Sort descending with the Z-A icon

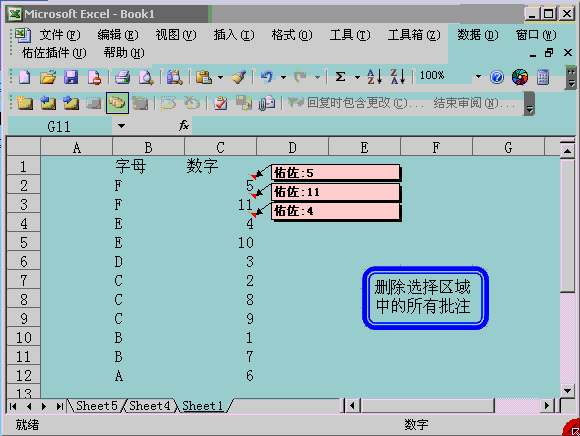(x=398, y=77)
